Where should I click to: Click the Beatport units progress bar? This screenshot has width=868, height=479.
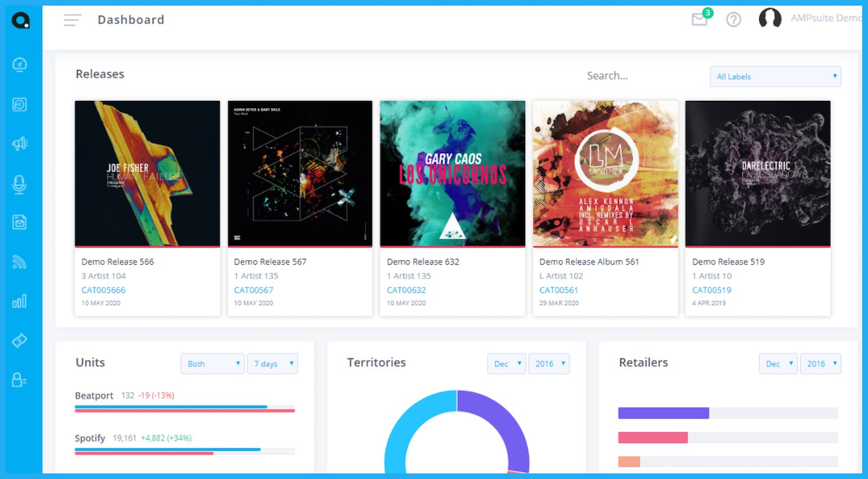click(x=185, y=409)
